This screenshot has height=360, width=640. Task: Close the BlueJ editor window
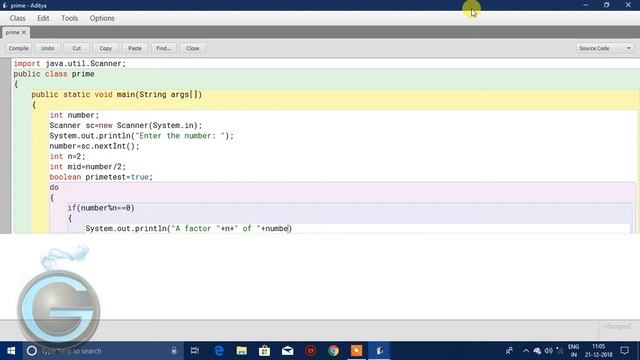(x=628, y=5)
